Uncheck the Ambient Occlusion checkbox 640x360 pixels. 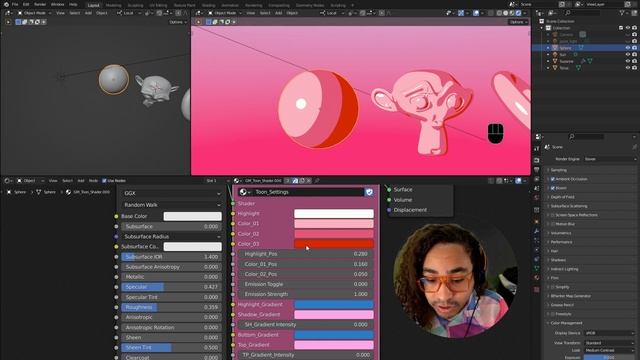pyautogui.click(x=553, y=179)
